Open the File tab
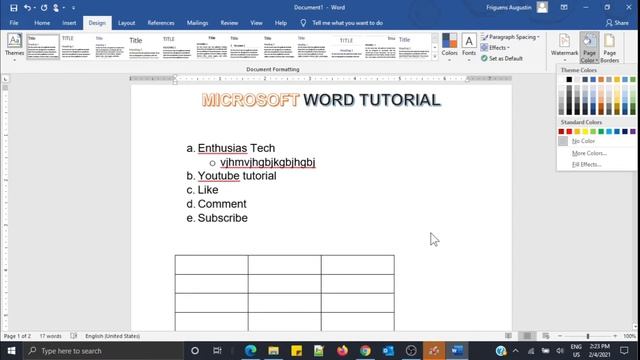640x360 pixels. [14, 23]
